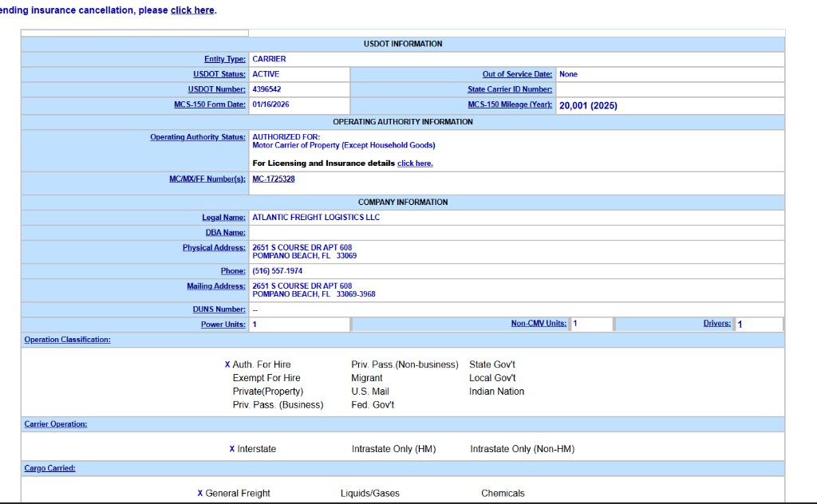817x504 pixels.
Task: Click the DBA Name label link
Action: pyautogui.click(x=225, y=232)
